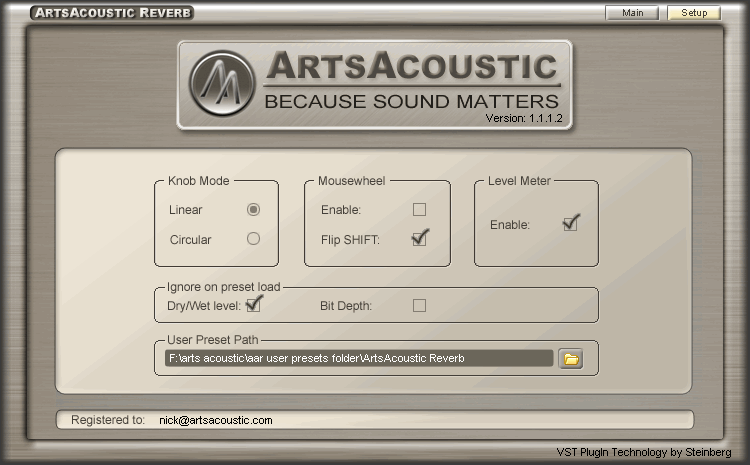Enable the Mousewheel checkbox

tap(419, 210)
